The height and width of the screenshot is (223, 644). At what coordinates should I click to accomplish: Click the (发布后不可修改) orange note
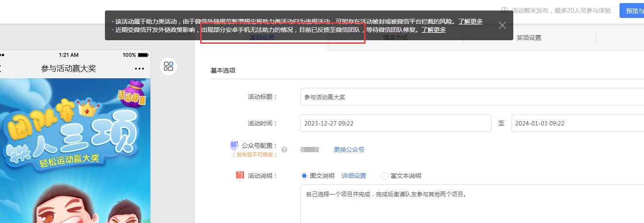254,155
